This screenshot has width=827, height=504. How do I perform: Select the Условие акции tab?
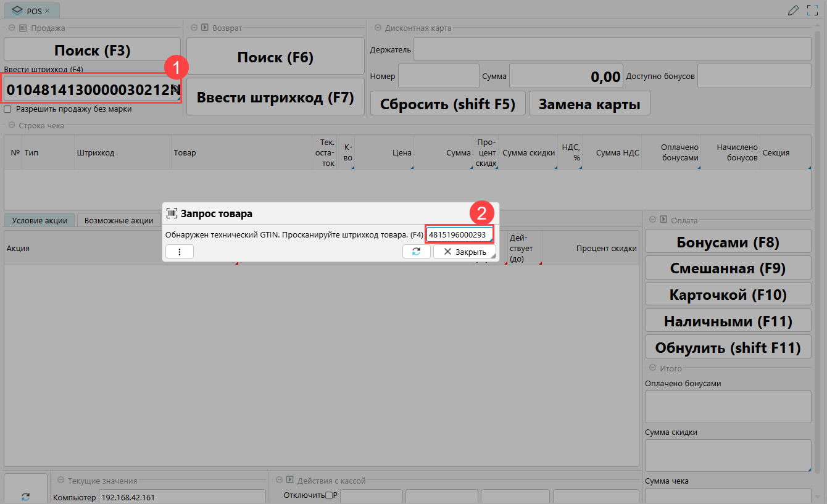(39, 220)
